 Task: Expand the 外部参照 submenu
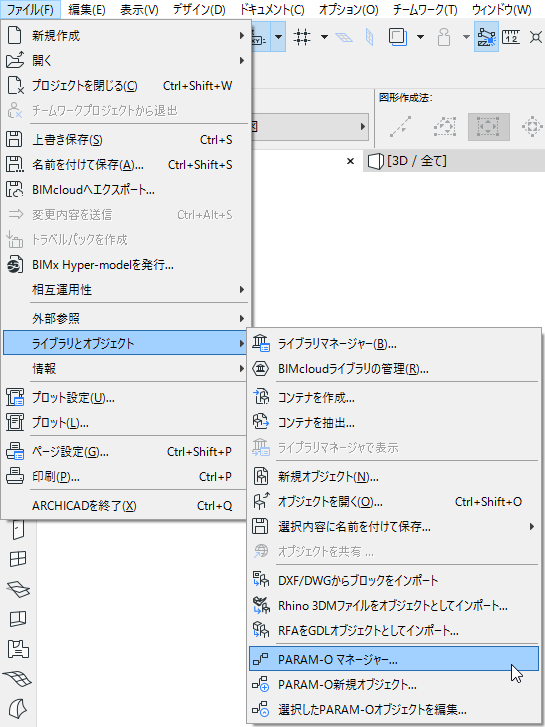tap(126, 319)
